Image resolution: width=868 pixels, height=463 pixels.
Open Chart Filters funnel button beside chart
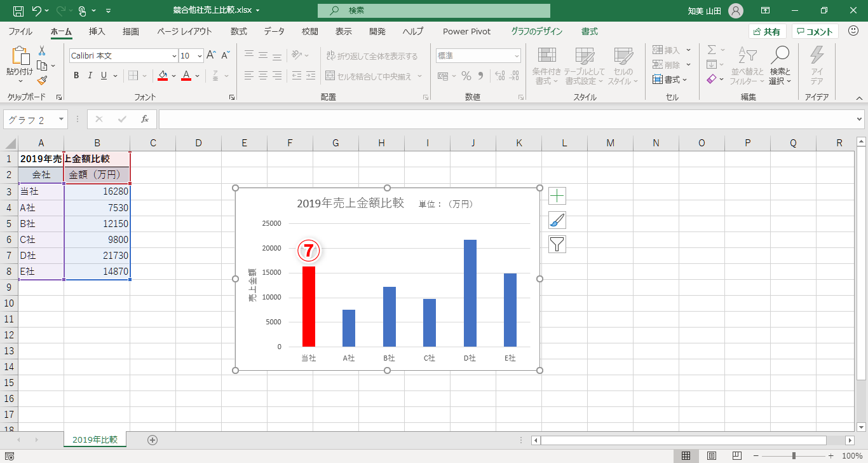click(x=557, y=244)
